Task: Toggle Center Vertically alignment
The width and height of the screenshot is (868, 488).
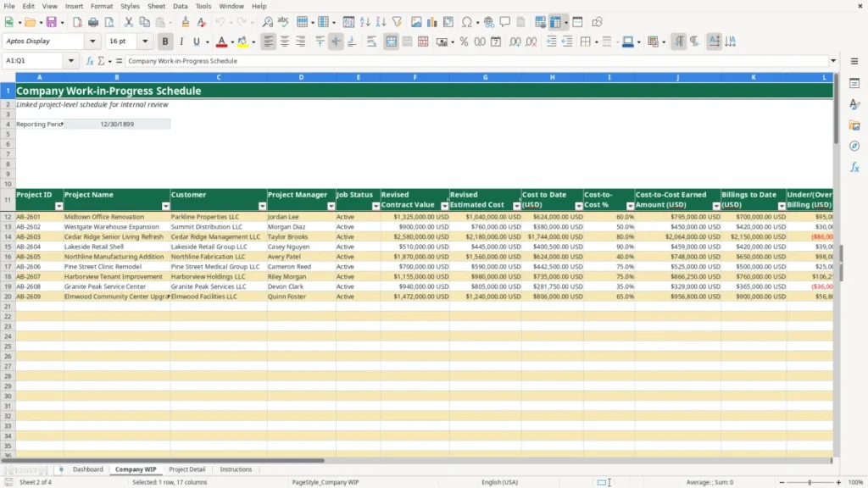Action: [x=336, y=42]
